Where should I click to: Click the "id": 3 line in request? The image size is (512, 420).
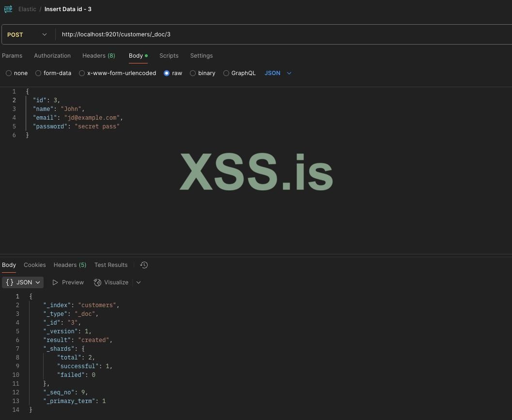[47, 100]
